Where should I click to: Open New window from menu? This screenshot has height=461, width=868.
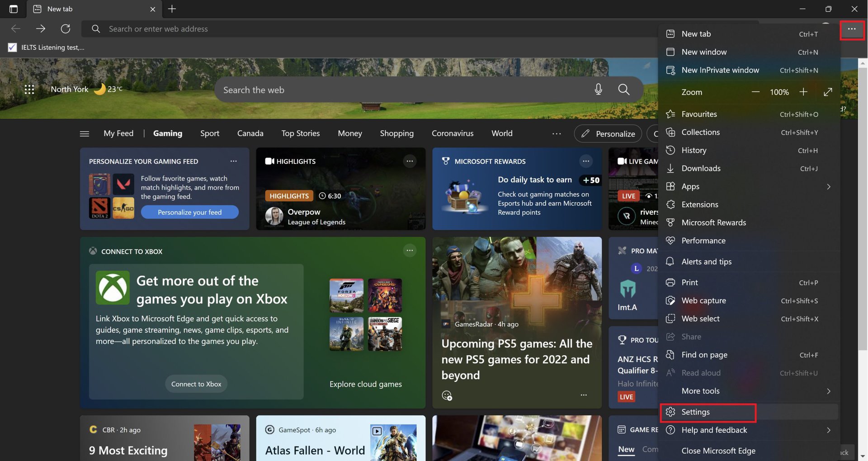point(749,52)
